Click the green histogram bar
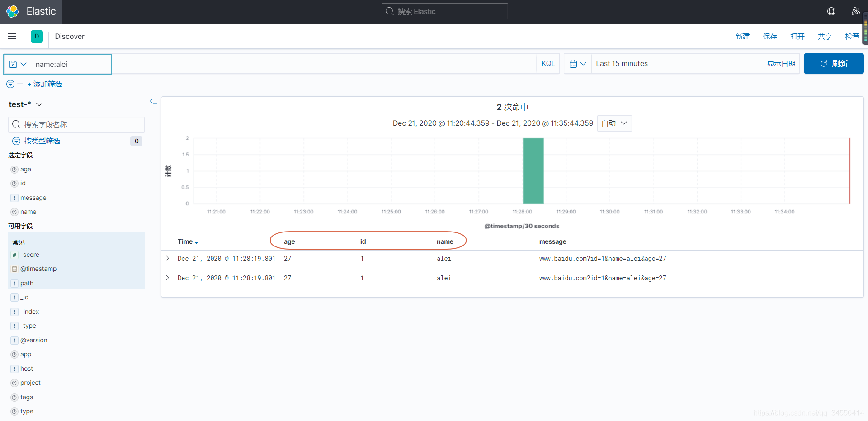868x421 pixels. click(533, 171)
